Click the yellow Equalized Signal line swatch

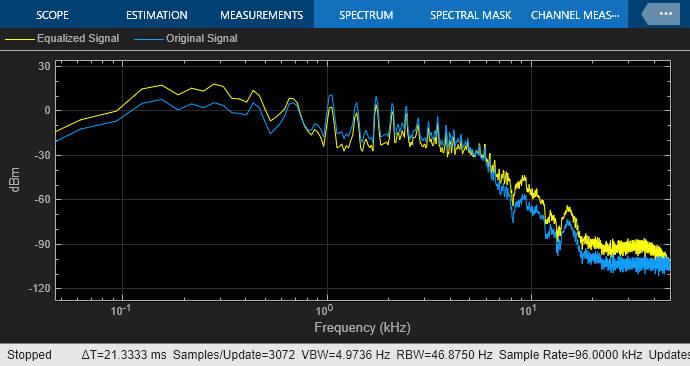(x=19, y=40)
